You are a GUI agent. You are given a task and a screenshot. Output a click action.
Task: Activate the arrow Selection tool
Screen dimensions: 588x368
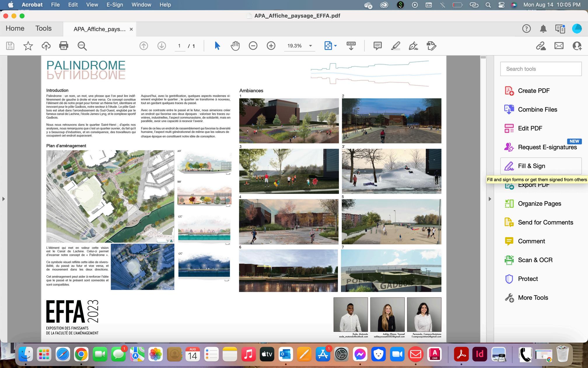click(217, 46)
